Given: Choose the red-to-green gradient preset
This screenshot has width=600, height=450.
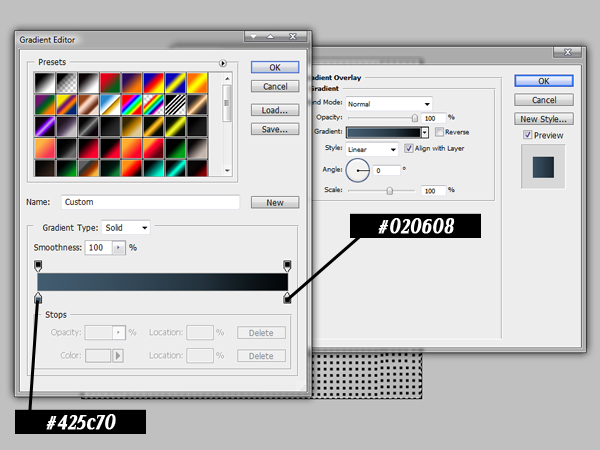Looking at the screenshot, I should [x=110, y=82].
